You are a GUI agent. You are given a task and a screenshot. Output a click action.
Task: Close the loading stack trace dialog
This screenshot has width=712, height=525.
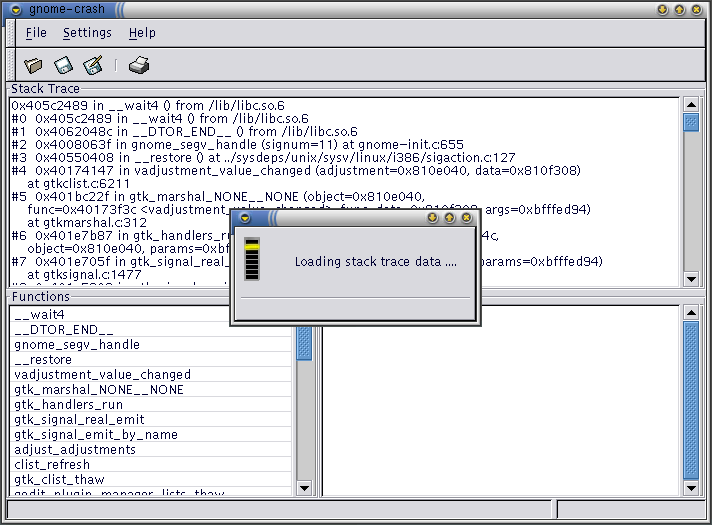(466, 218)
